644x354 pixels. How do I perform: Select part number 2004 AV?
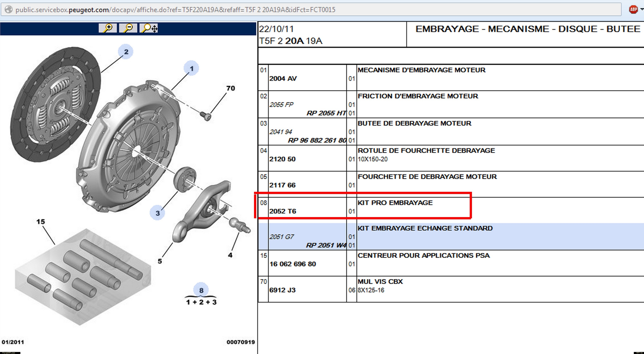[x=283, y=79]
